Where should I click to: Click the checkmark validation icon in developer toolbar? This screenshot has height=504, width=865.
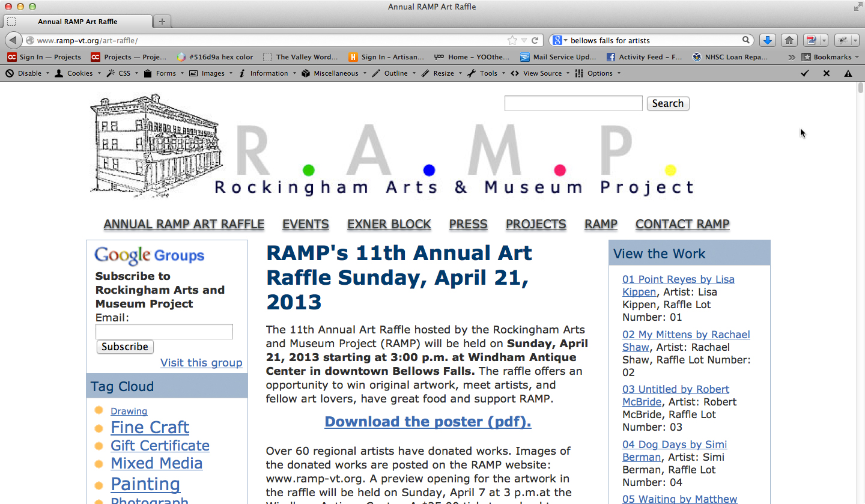(805, 73)
